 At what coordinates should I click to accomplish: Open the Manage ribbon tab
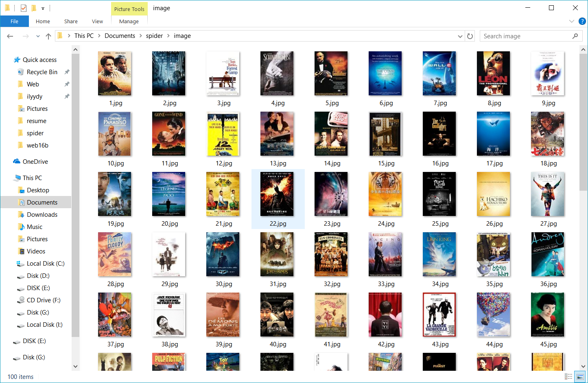pos(129,22)
